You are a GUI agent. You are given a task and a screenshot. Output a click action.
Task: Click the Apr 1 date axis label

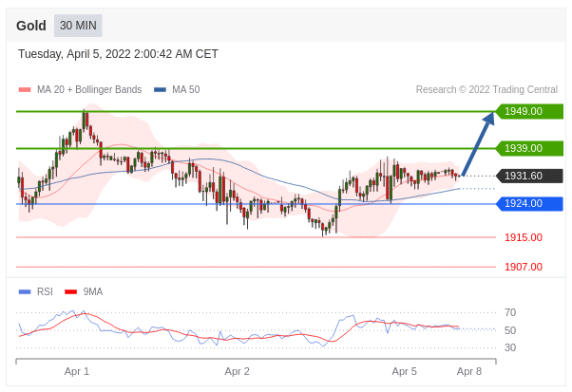(x=77, y=372)
